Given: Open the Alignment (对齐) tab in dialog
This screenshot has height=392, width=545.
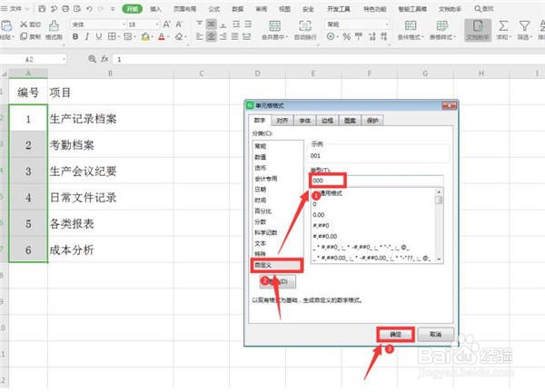Looking at the screenshot, I should (x=282, y=121).
